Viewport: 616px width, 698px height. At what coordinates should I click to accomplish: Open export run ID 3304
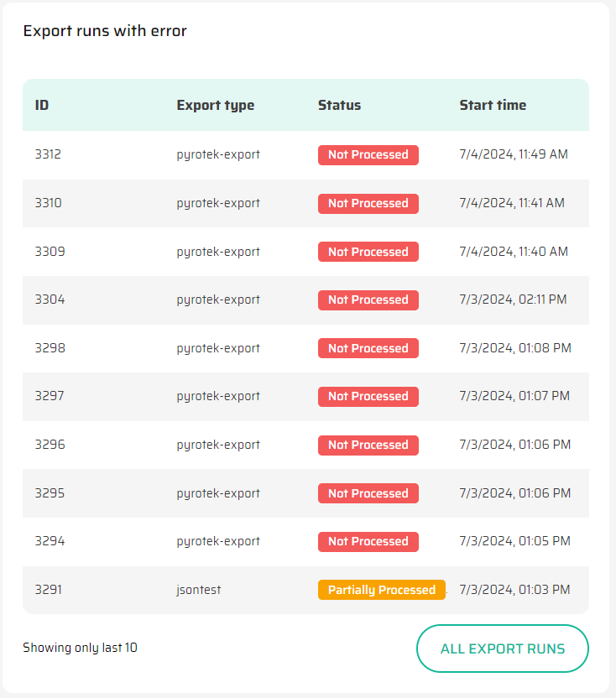[48, 300]
